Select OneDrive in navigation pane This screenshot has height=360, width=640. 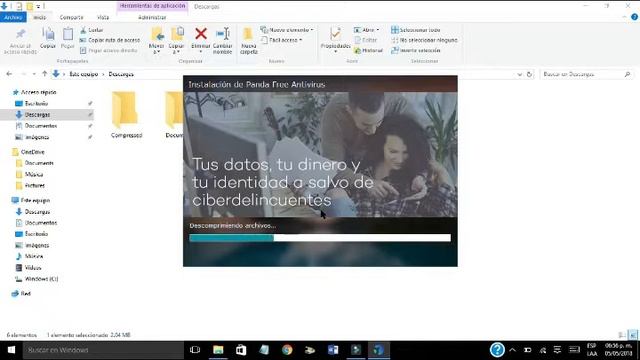[x=32, y=152]
